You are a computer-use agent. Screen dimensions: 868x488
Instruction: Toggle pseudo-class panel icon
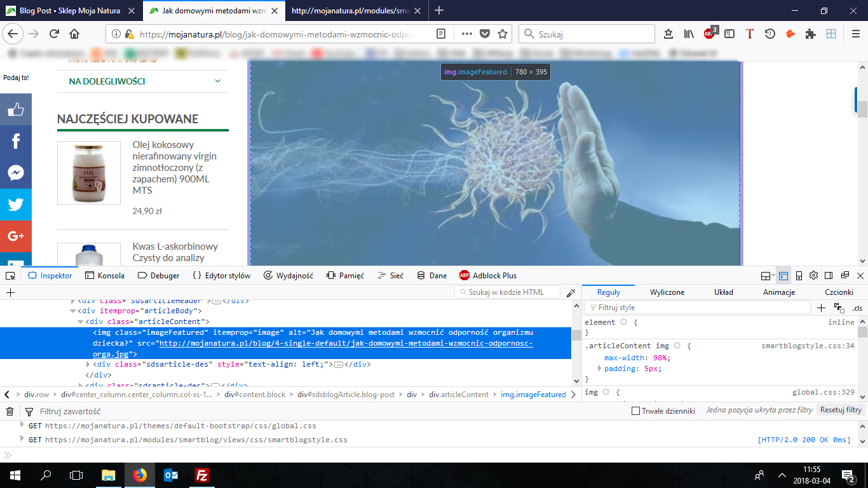click(838, 308)
